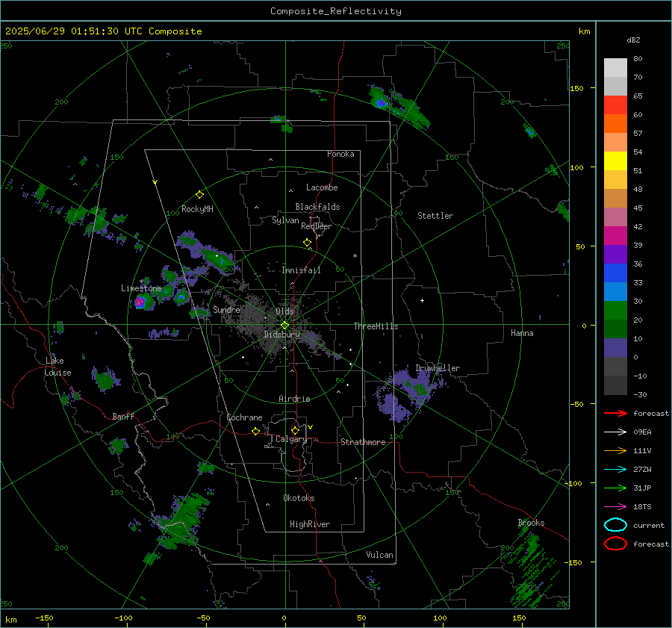The width and height of the screenshot is (672, 628).
Task: Click the 27ZW legend label
Action: [642, 470]
